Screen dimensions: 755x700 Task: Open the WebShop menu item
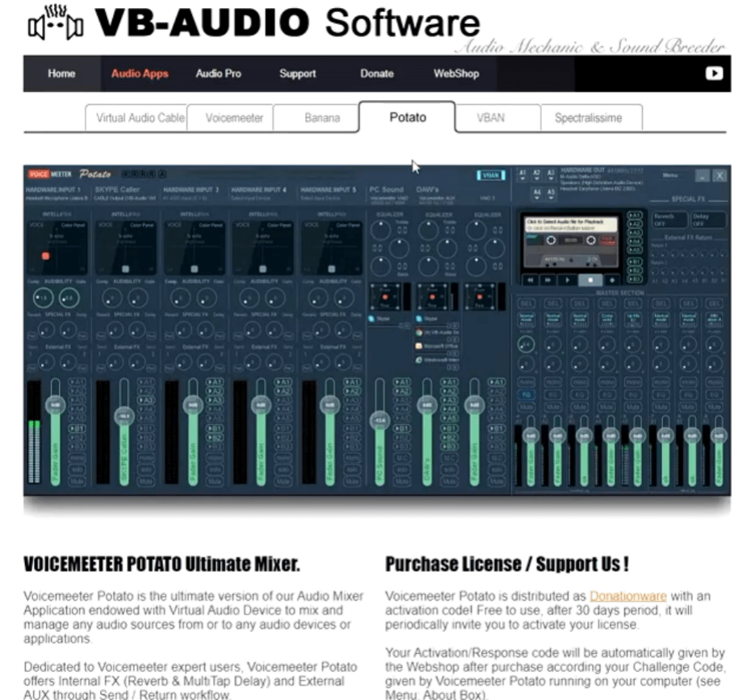pos(456,73)
